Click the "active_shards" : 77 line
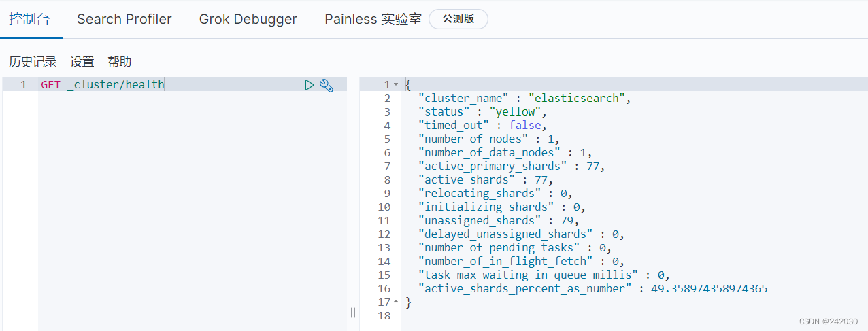Viewport: 868px width, 331px height. click(486, 180)
